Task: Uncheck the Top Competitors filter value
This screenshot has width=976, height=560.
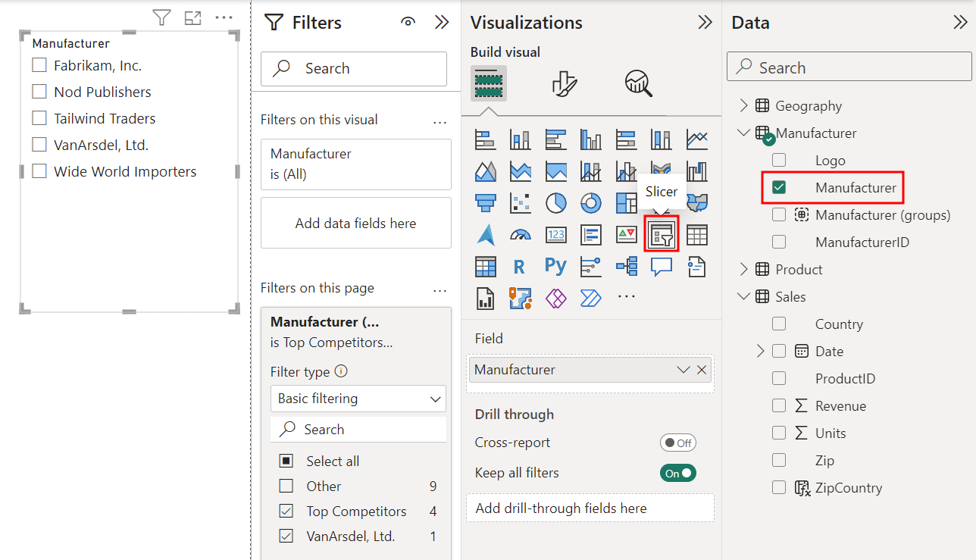Action: click(286, 512)
